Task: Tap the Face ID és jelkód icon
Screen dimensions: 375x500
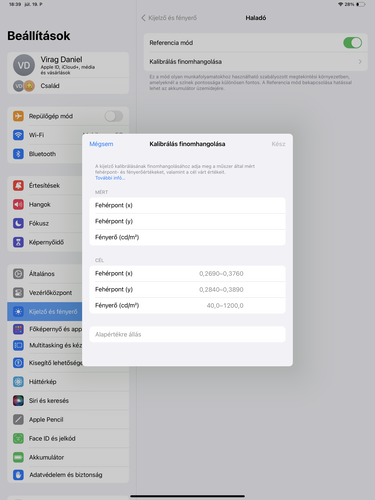Action: tap(18, 438)
